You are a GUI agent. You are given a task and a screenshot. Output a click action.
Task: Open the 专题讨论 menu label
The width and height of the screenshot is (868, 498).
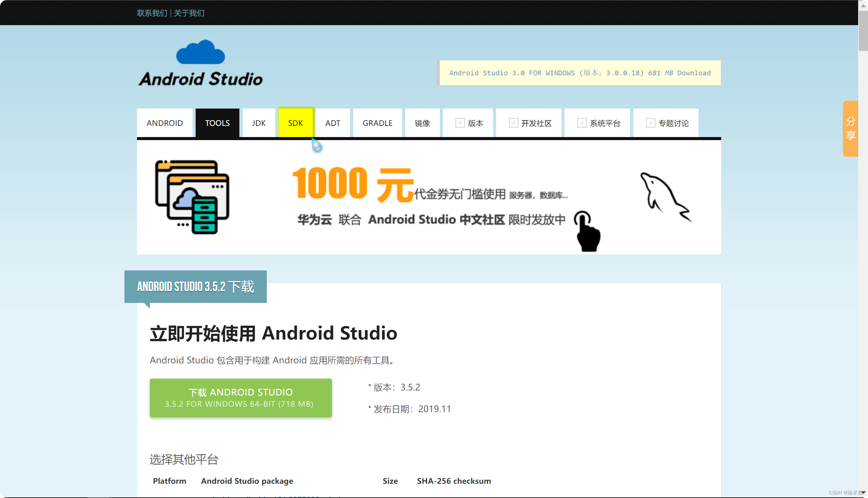point(673,123)
